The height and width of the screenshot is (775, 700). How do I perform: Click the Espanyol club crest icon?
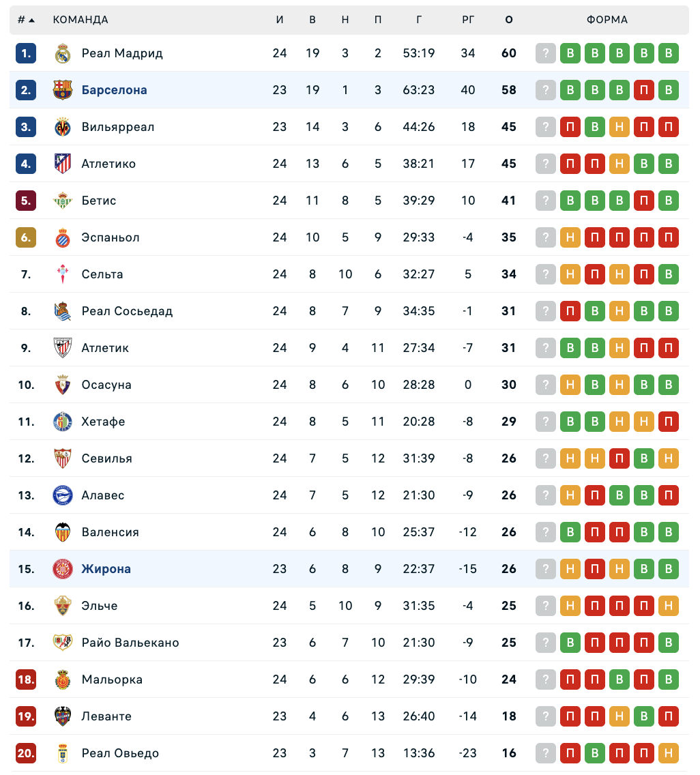(63, 237)
